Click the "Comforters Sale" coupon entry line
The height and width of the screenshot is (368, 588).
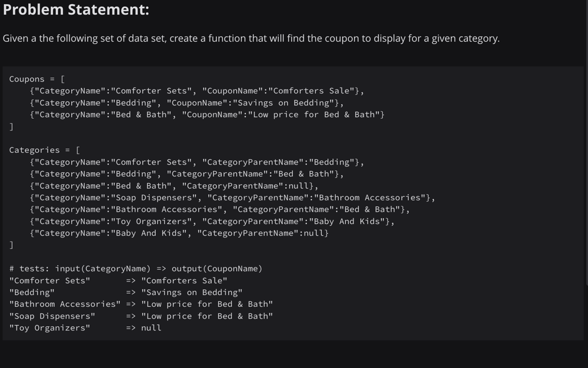[197, 91]
